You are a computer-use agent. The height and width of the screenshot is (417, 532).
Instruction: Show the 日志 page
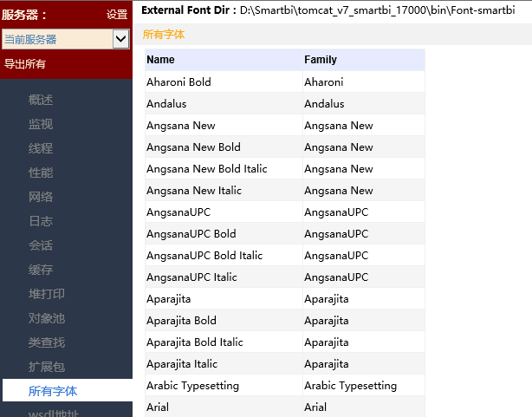click(41, 221)
